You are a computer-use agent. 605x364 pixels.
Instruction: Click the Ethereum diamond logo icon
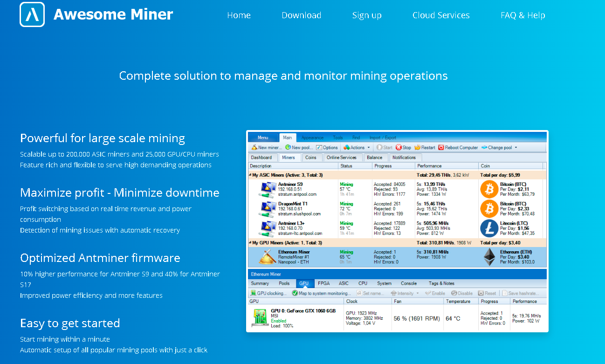(x=489, y=257)
